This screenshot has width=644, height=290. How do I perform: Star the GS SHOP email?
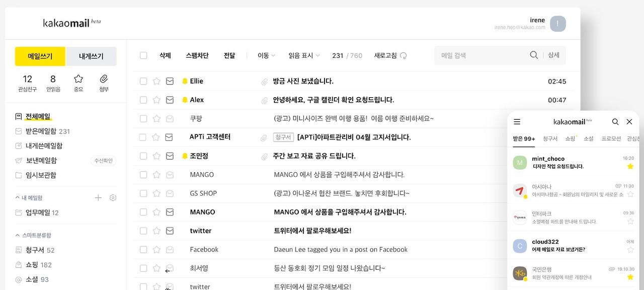click(x=156, y=193)
